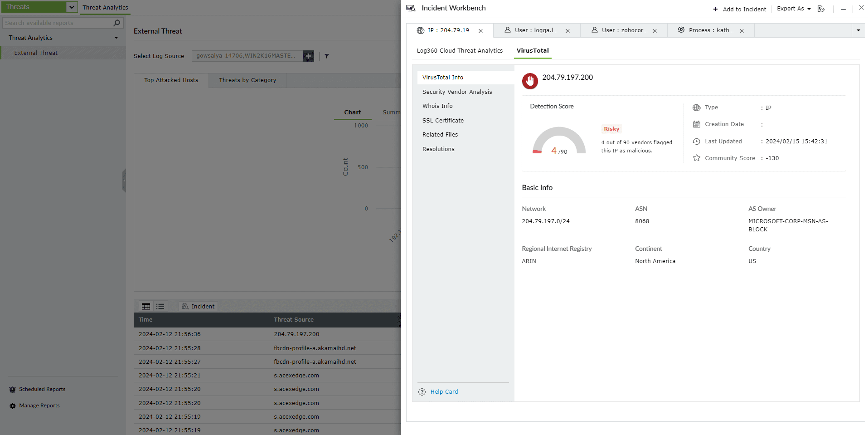Click the Risky status badge

[611, 129]
